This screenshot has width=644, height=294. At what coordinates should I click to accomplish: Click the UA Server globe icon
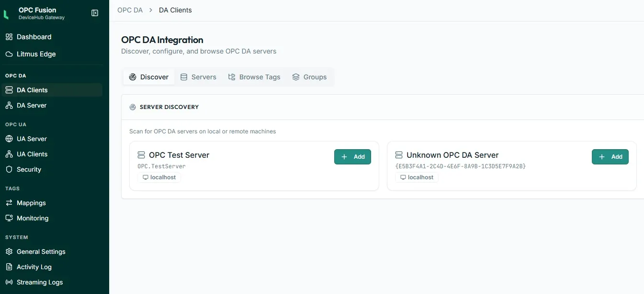[9, 139]
